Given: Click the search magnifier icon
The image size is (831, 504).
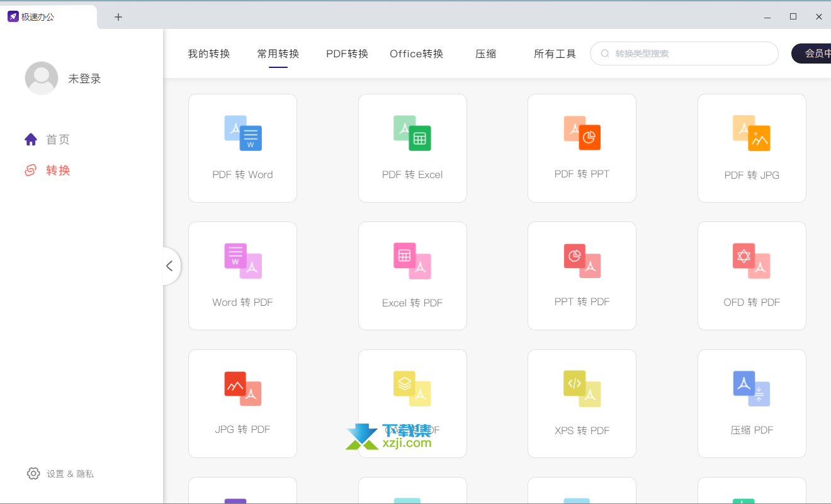Looking at the screenshot, I should click(605, 53).
